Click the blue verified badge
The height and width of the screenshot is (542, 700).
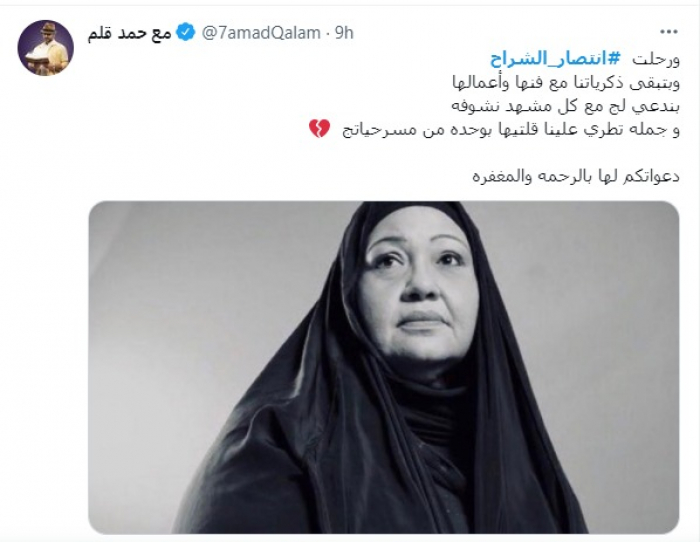coord(186,33)
